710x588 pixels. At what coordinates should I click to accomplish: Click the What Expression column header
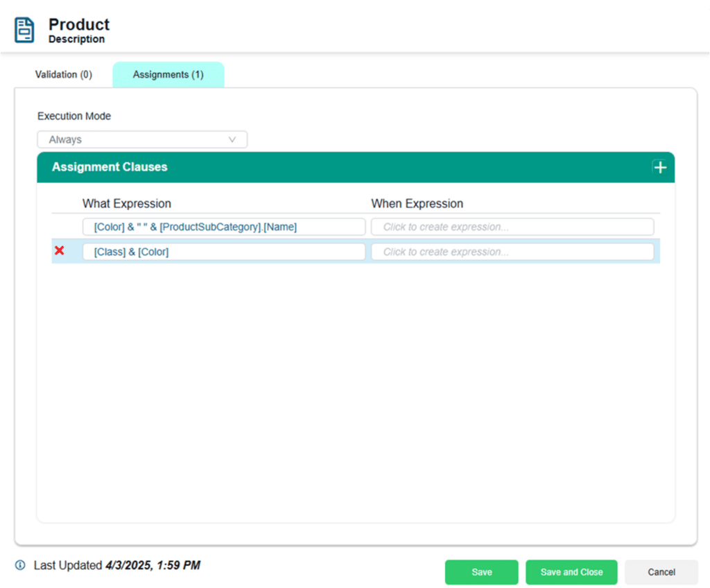[127, 203]
